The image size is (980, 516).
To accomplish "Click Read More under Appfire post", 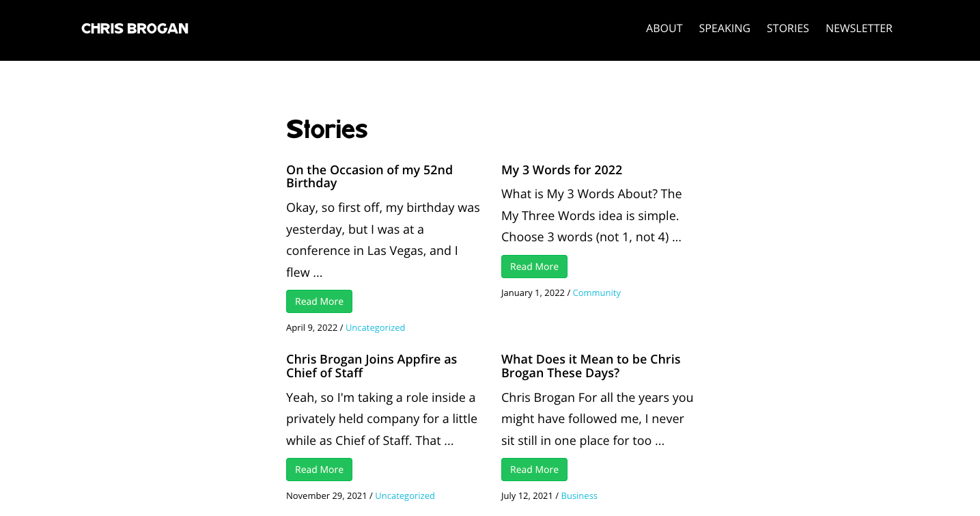I will pos(319,470).
